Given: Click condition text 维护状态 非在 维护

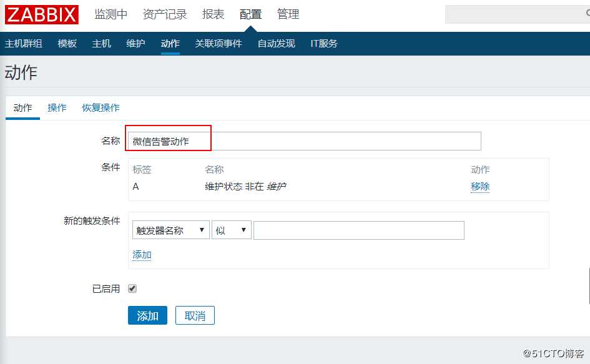Looking at the screenshot, I should click(246, 186).
